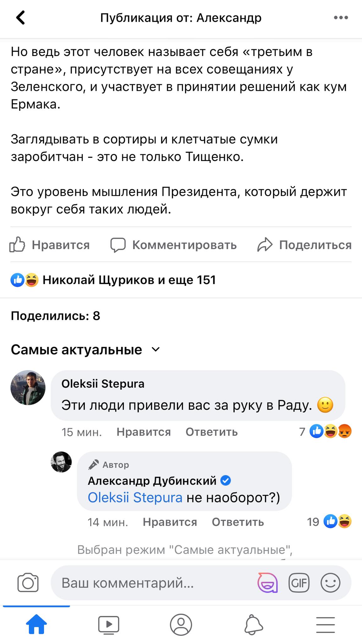Tap the back arrow in the header
Viewport: 362px width, 644px height.
(21, 18)
